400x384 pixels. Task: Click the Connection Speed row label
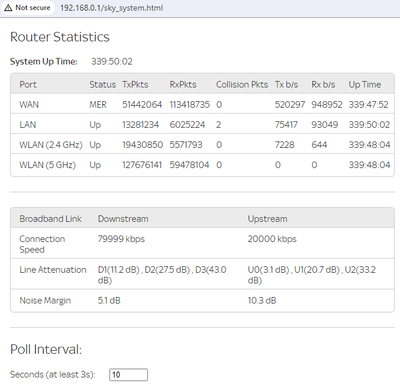click(42, 244)
